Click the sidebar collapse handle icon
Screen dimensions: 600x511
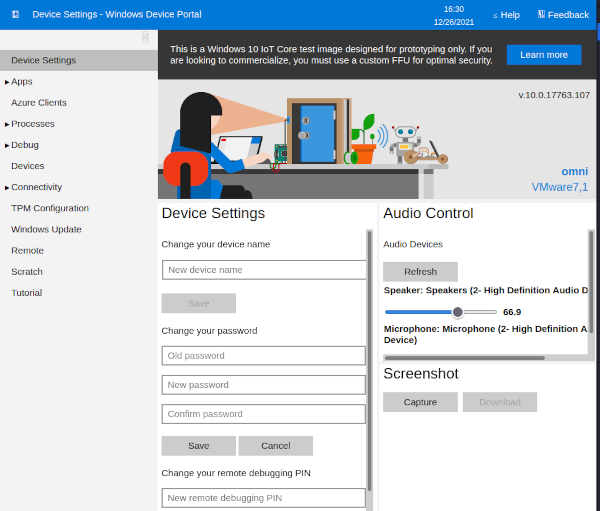point(145,37)
